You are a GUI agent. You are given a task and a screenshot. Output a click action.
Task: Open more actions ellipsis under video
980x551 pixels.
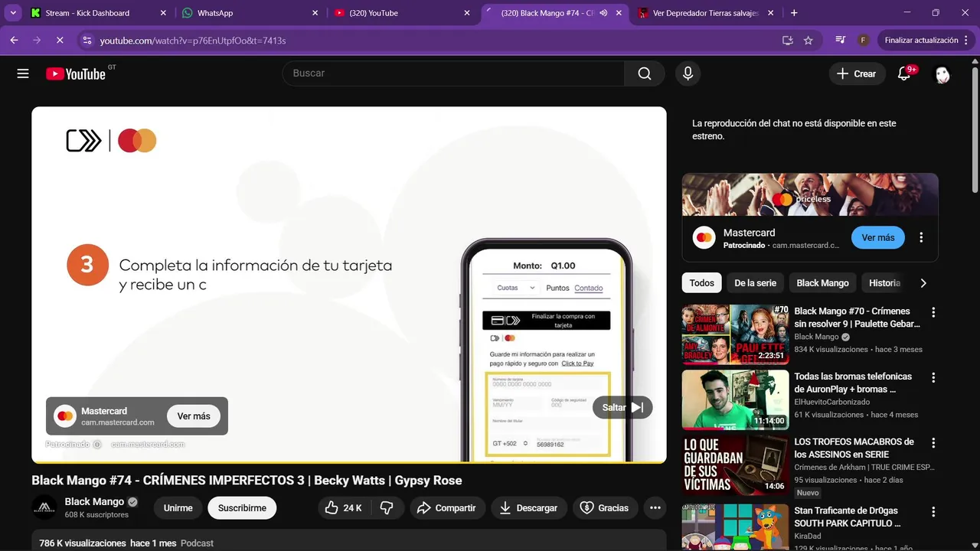pyautogui.click(x=655, y=508)
